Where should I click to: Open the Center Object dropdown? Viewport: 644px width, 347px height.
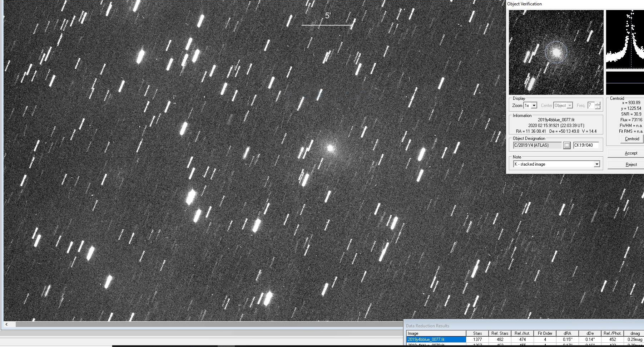[570, 106]
